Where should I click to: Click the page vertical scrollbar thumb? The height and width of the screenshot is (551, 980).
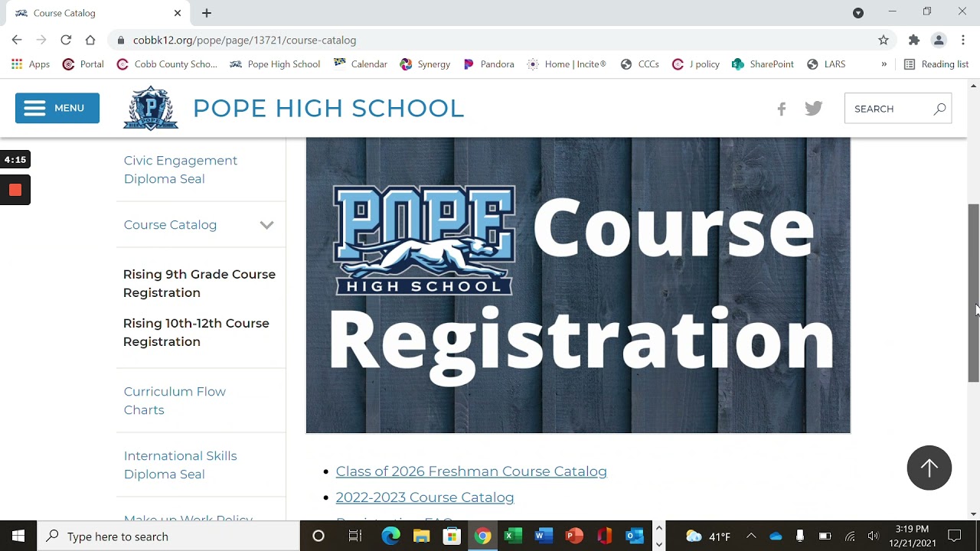tap(973, 293)
